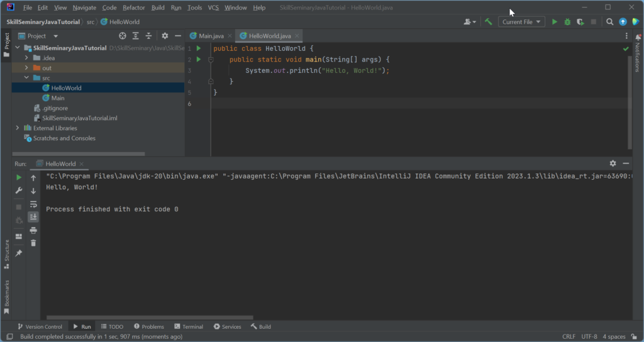The height and width of the screenshot is (342, 644).
Task: Open Project panel gear options
Action: coord(165,36)
